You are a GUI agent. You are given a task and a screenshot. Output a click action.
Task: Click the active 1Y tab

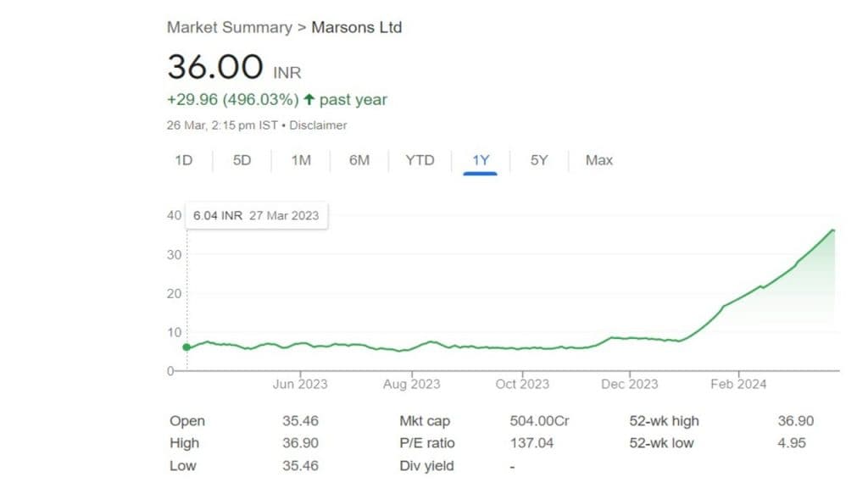(x=480, y=160)
